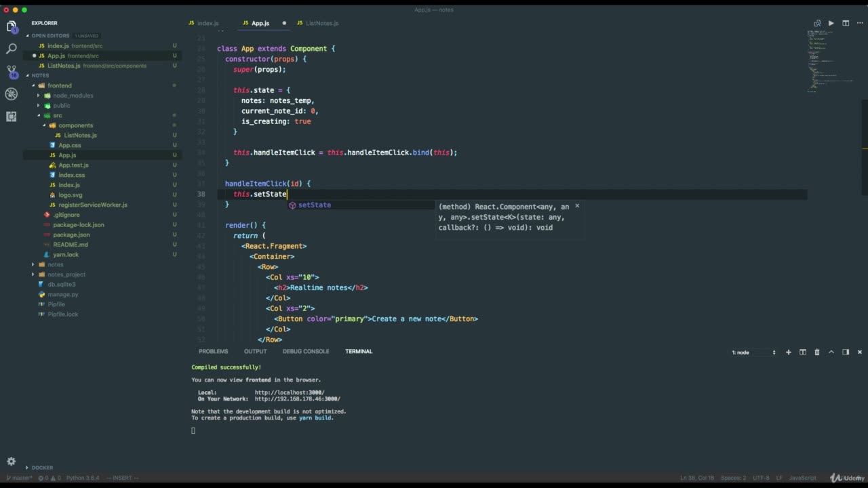The image size is (868, 488).
Task: Open yarn.lock in the file tree
Action: (66, 254)
